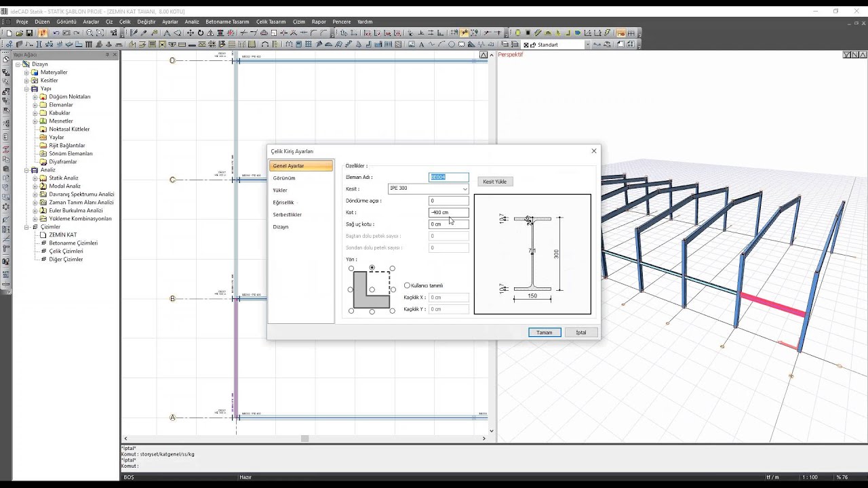Click the New project toolbar icon
Image resolution: width=868 pixels, height=488 pixels.
coord(9,33)
